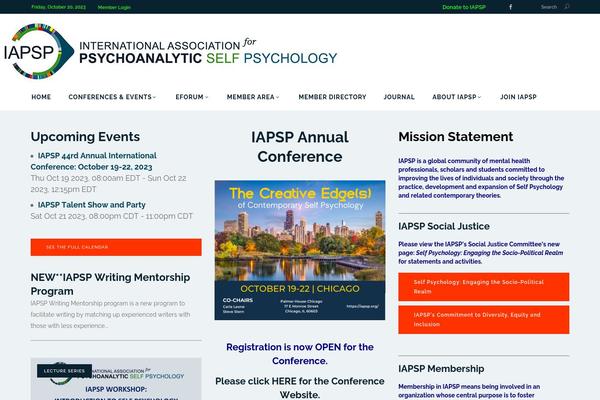Viewport: 600px width, 400px height.
Task: Open the 44rd Annual International Conference event
Action: coord(94,161)
